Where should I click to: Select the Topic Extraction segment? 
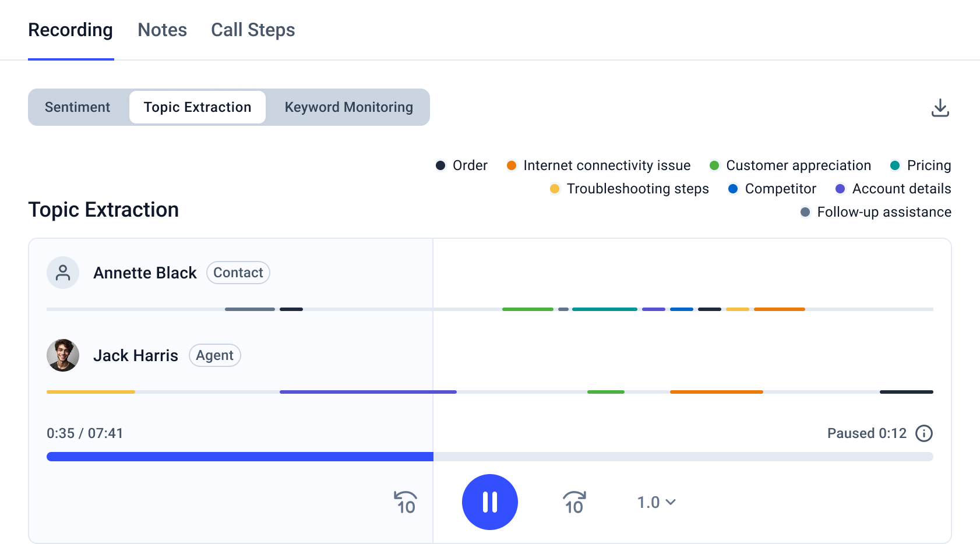(198, 107)
